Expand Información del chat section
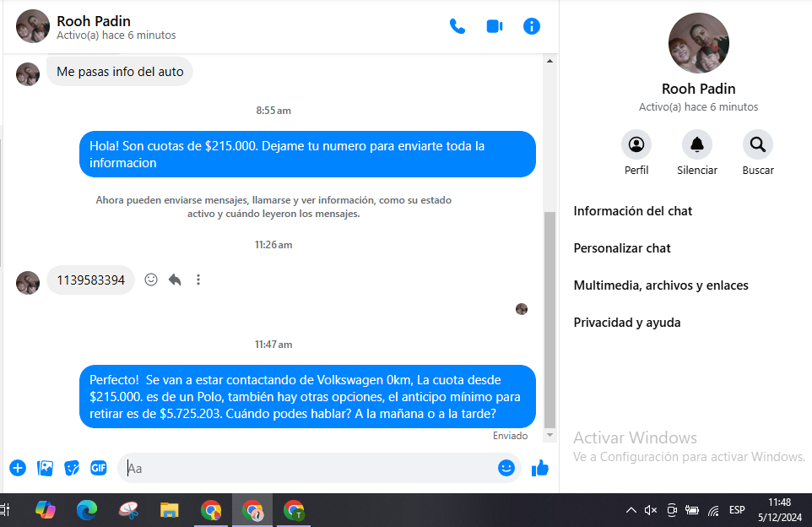 (x=633, y=211)
